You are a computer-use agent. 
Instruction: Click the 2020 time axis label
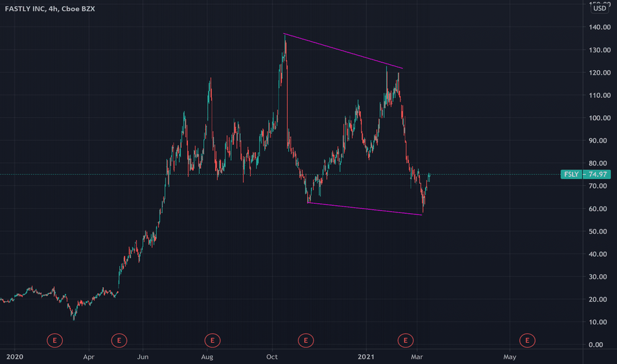[15, 357]
